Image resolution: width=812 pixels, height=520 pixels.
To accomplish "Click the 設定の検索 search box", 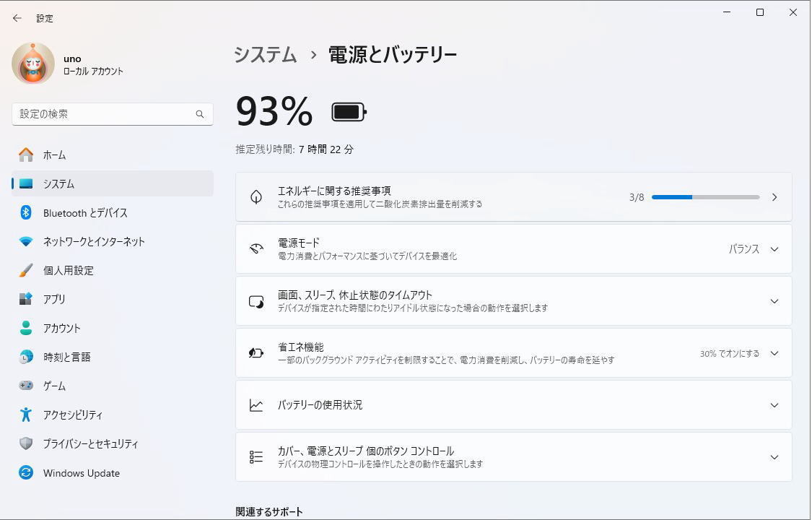I will tap(112, 113).
